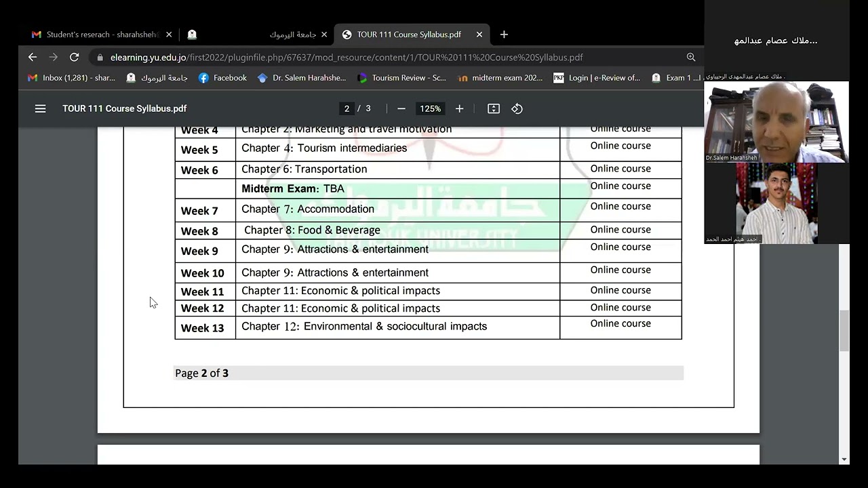
Task: Open the Facebook bookmark
Action: pyautogui.click(x=222, y=78)
